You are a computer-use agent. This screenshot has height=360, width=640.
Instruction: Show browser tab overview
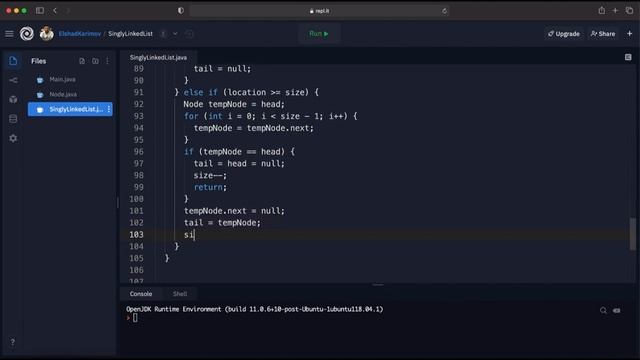click(629, 11)
